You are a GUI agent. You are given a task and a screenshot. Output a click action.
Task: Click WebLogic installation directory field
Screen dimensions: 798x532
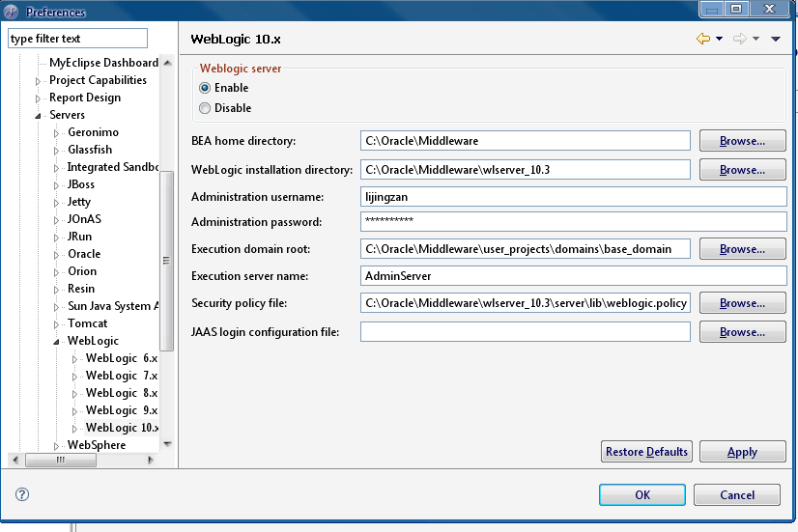point(526,169)
